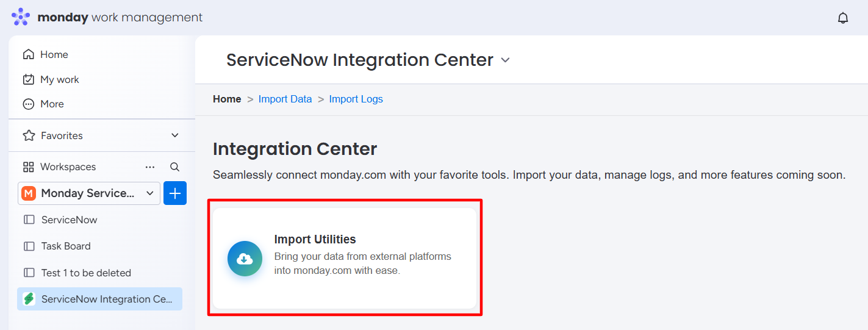Click the monday logo icon
The width and height of the screenshot is (868, 330).
[x=21, y=17]
